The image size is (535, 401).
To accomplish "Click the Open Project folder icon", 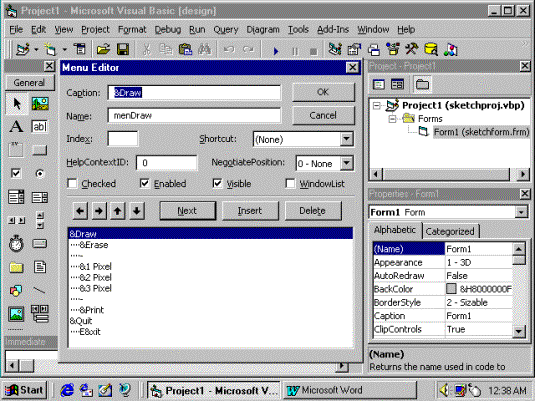I will pos(103,50).
